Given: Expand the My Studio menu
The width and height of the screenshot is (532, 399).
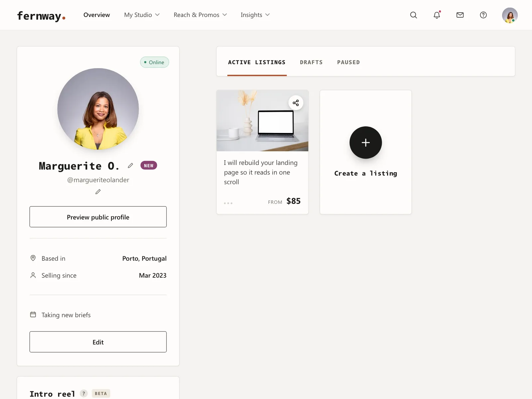Looking at the screenshot, I should click(x=142, y=15).
